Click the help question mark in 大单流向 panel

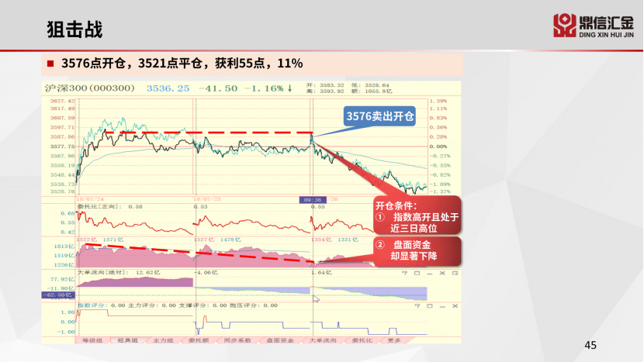(405, 273)
